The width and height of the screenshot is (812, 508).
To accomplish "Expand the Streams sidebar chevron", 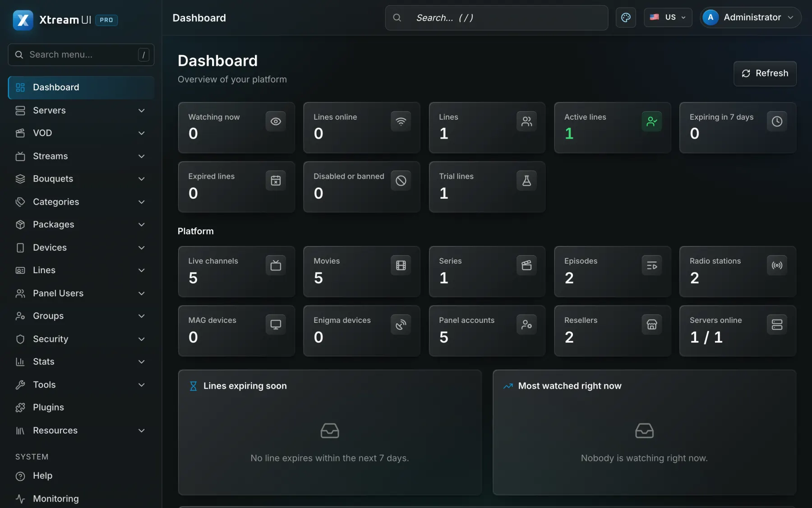I will coord(141,156).
